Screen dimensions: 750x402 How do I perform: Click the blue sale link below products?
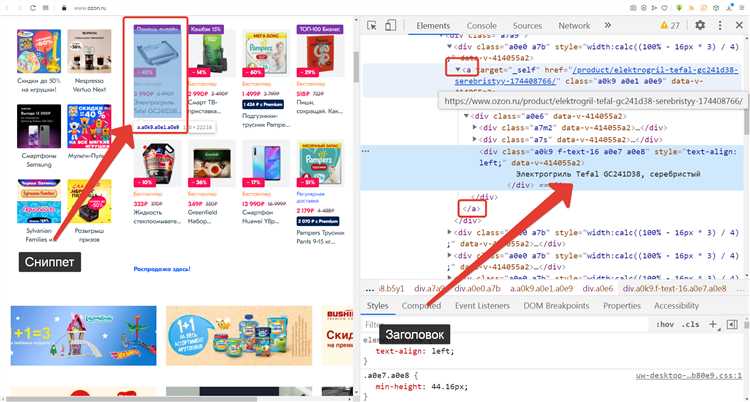pos(162,269)
